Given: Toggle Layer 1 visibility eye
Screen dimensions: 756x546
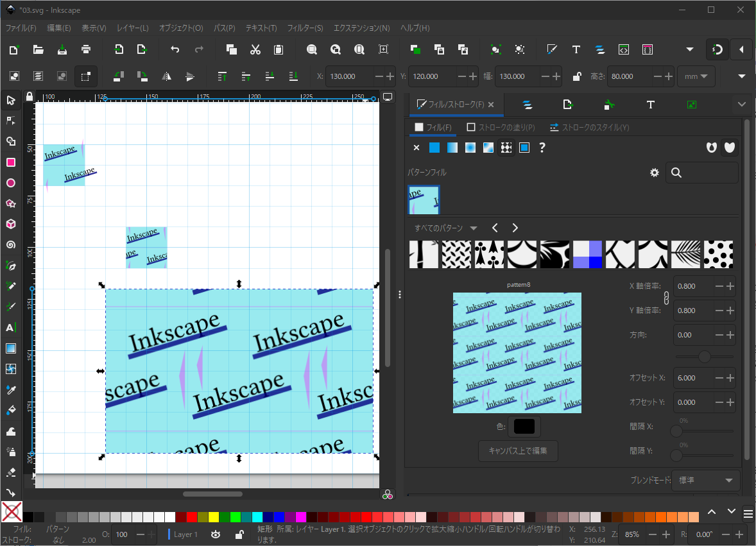Looking at the screenshot, I should [x=216, y=534].
